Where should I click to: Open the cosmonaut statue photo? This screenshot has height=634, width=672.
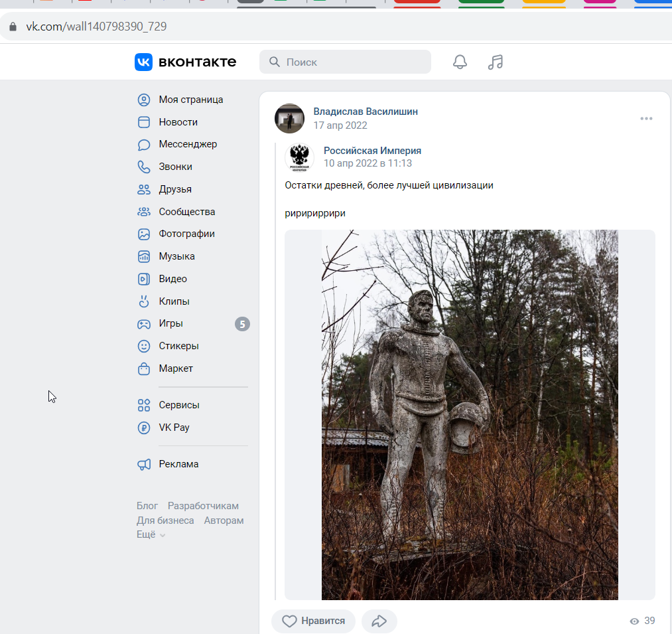[x=470, y=415]
